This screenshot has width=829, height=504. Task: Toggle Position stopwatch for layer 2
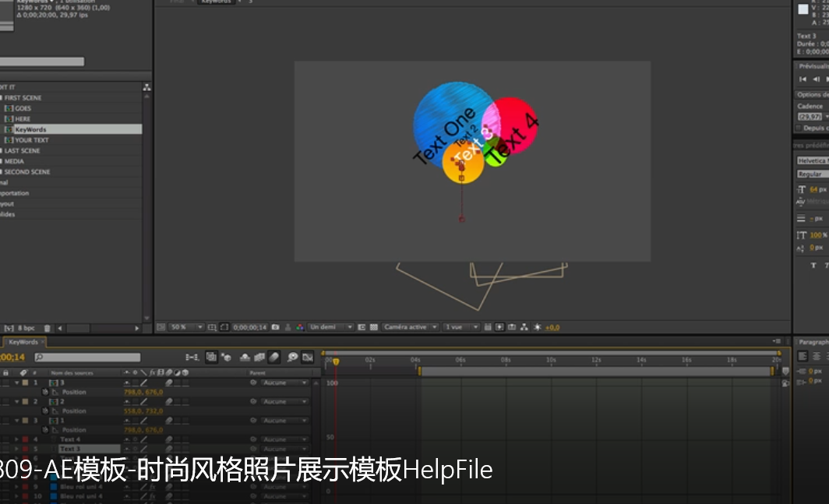point(46,411)
